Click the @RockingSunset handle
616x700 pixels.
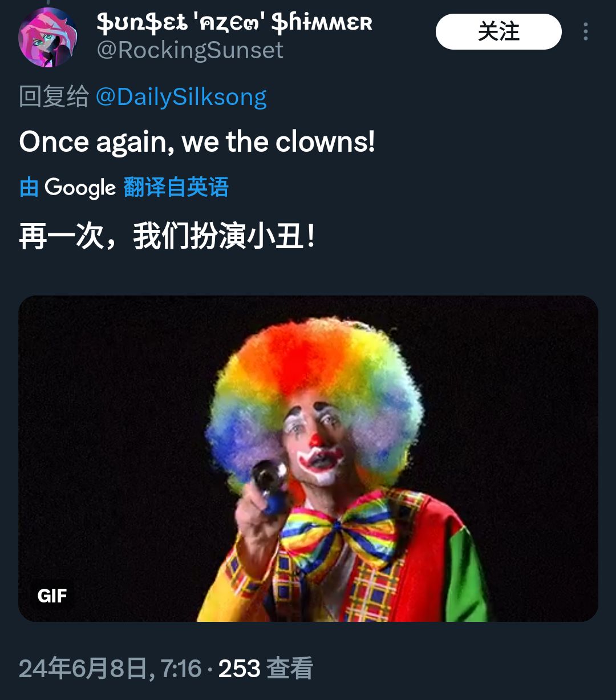pyautogui.click(x=189, y=50)
